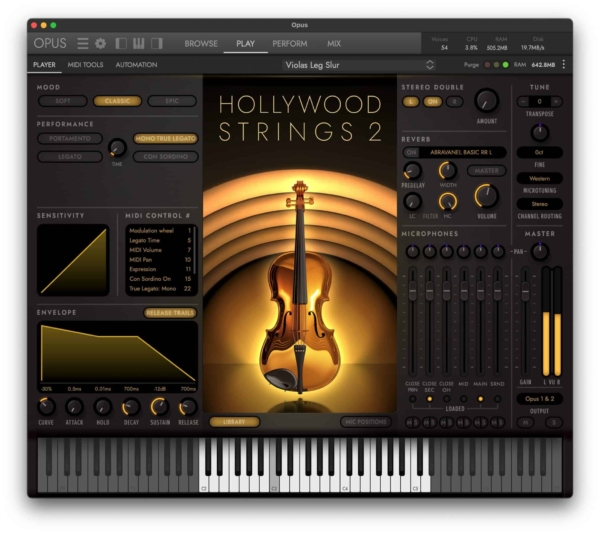The height and width of the screenshot is (534, 600).
Task: Adjust the Stereo Double Amount knob
Action: click(486, 101)
